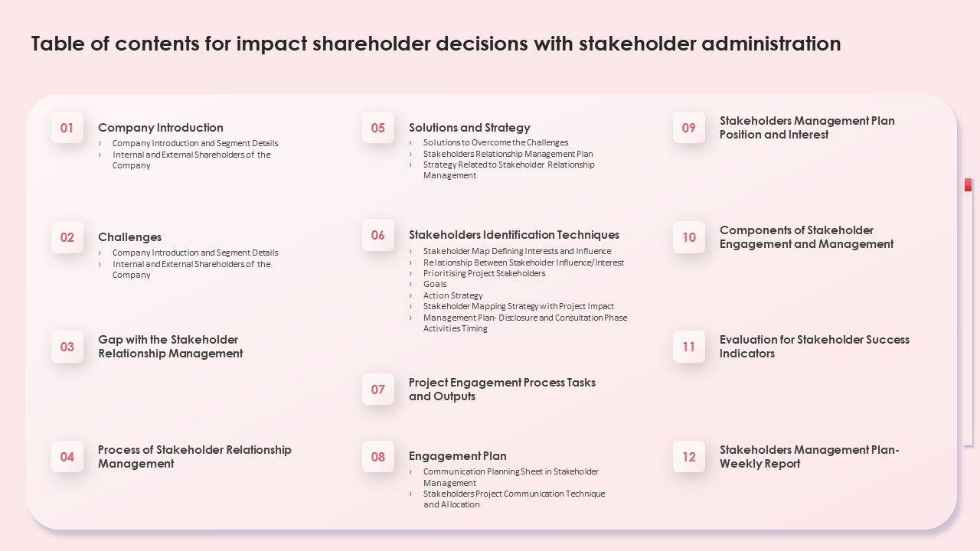Click the 07 number badge
This screenshot has height=551, width=980.
point(378,390)
